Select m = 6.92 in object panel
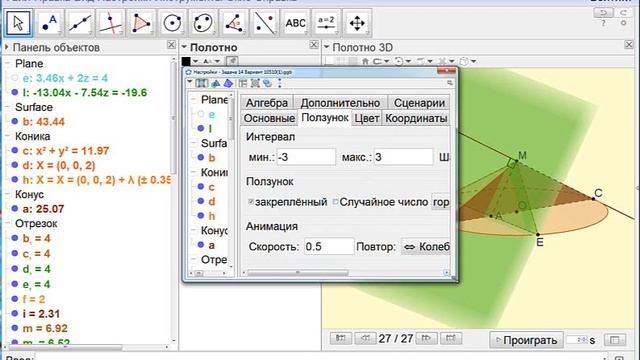 point(45,328)
